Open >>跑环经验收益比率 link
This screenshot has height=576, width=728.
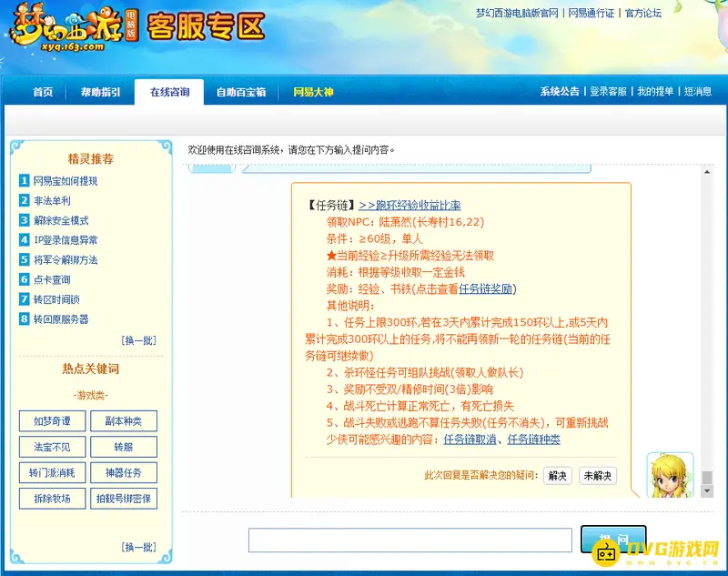click(409, 205)
